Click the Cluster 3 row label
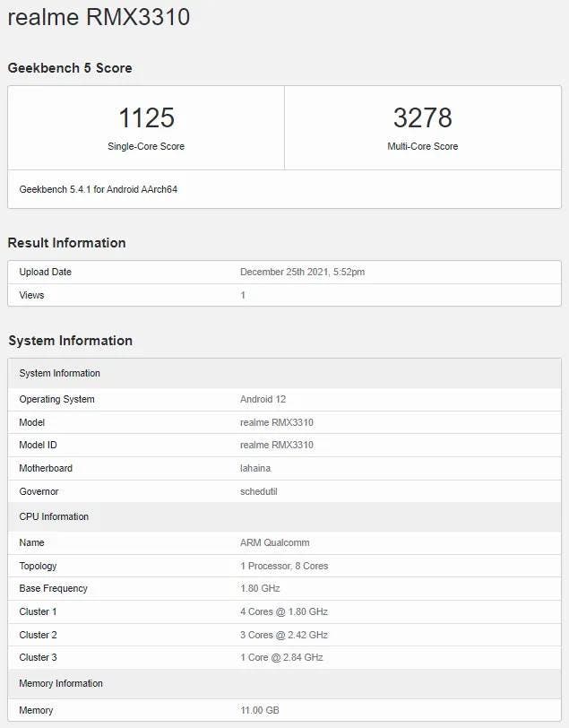 point(38,657)
